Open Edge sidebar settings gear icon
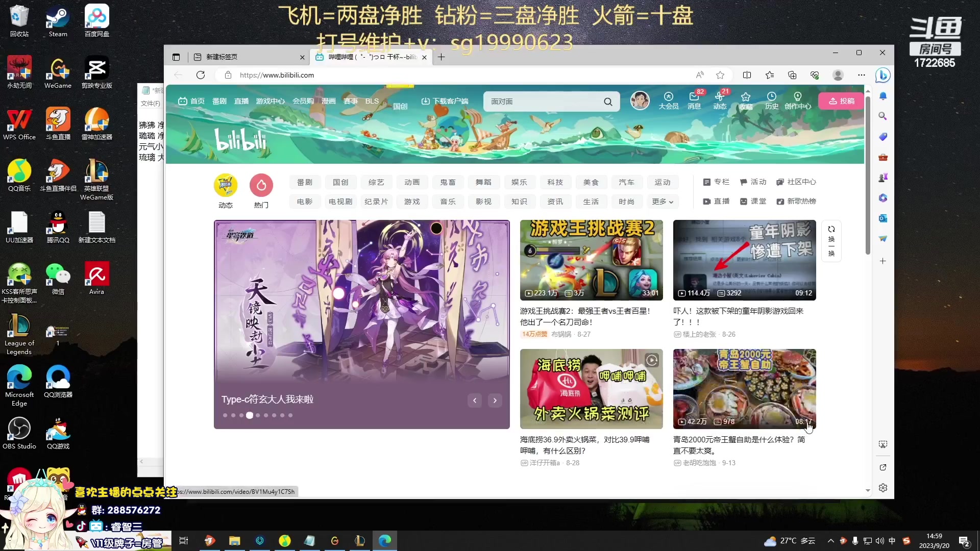980x551 pixels. click(x=883, y=488)
